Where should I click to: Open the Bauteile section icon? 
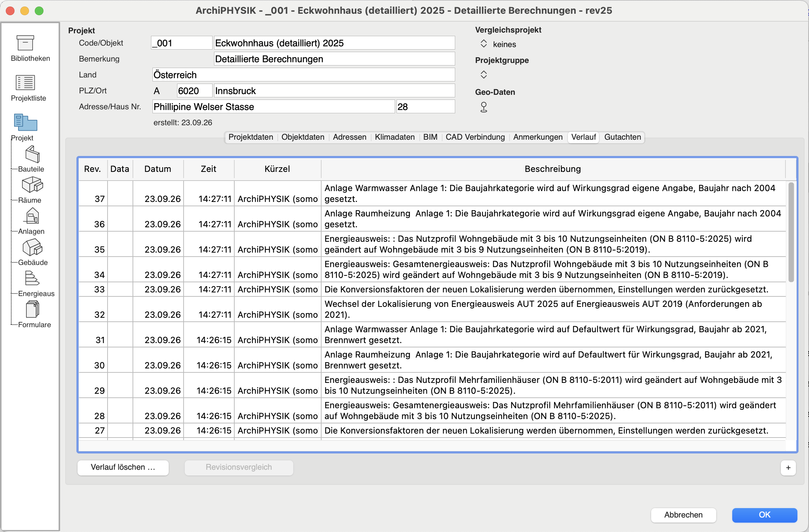(x=32, y=154)
